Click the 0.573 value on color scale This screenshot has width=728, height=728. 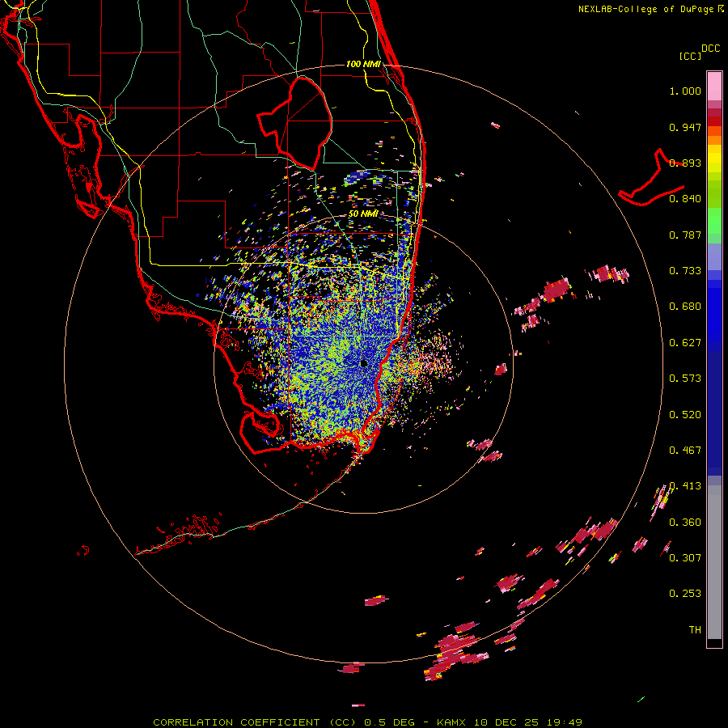click(x=685, y=379)
